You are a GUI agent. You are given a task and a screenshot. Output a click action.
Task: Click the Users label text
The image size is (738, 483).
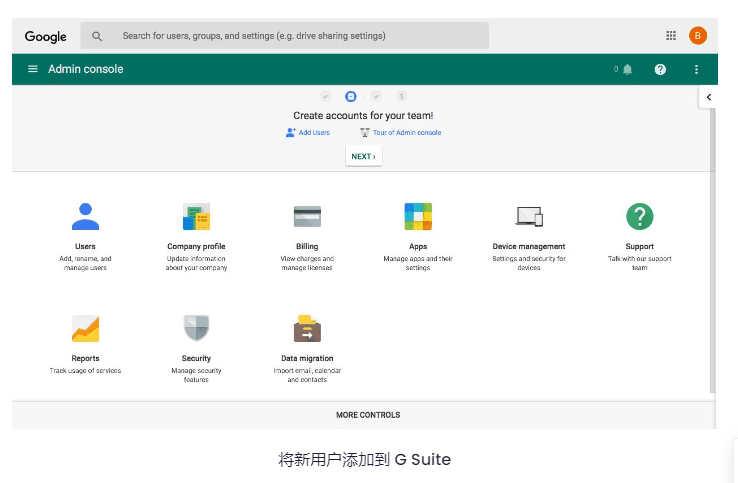[x=85, y=246]
